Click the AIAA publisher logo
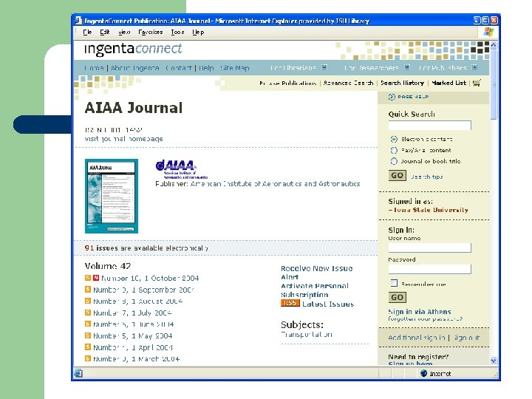This screenshot has height=399, width=532. pos(181,169)
